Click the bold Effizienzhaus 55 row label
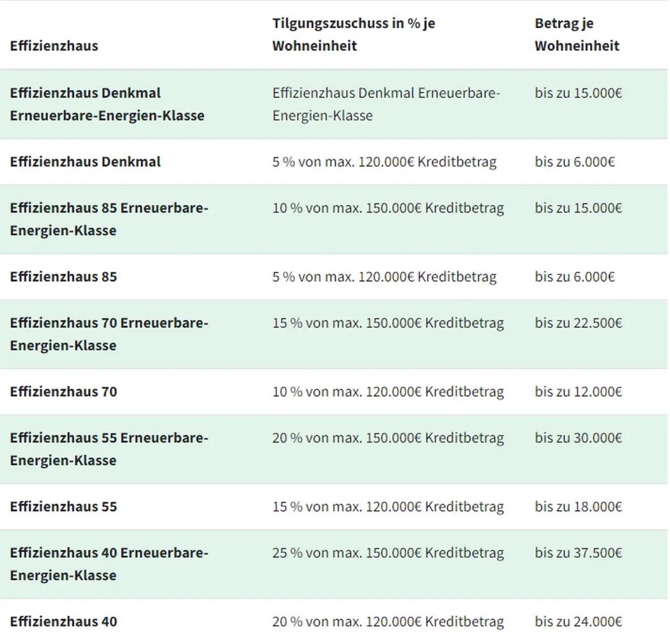Viewport: 670px width, 644px height. click(63, 506)
